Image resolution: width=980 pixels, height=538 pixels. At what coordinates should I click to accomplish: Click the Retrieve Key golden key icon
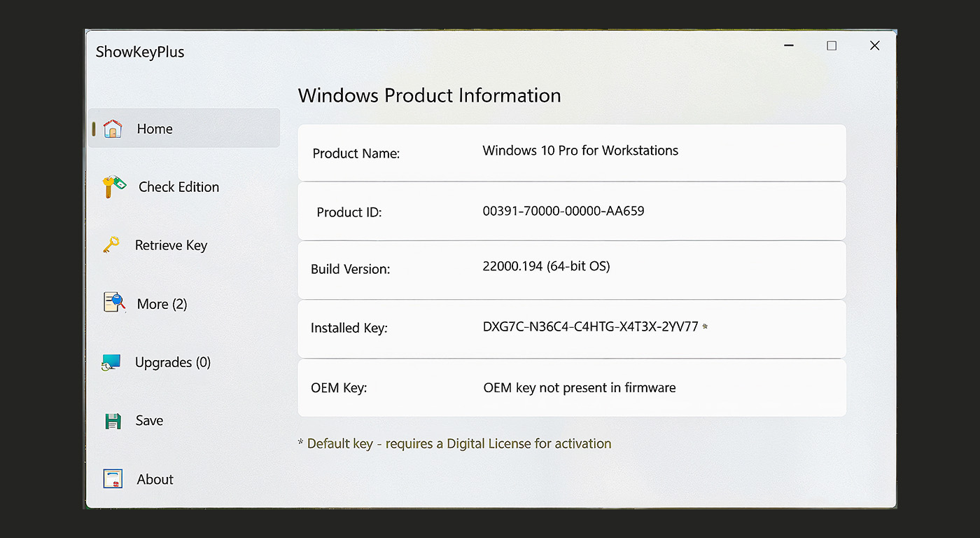point(111,245)
